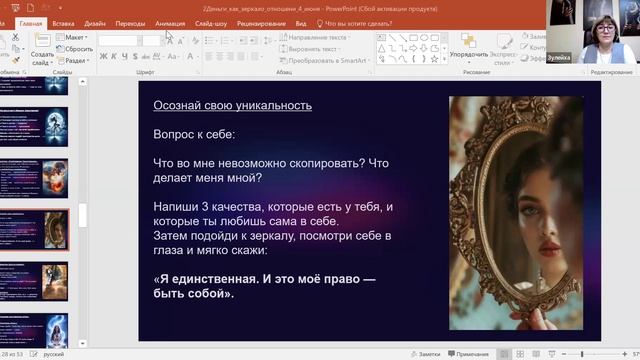The image size is (640, 360).
Task: Toggle text shadow (S) formatting
Action: point(135,56)
